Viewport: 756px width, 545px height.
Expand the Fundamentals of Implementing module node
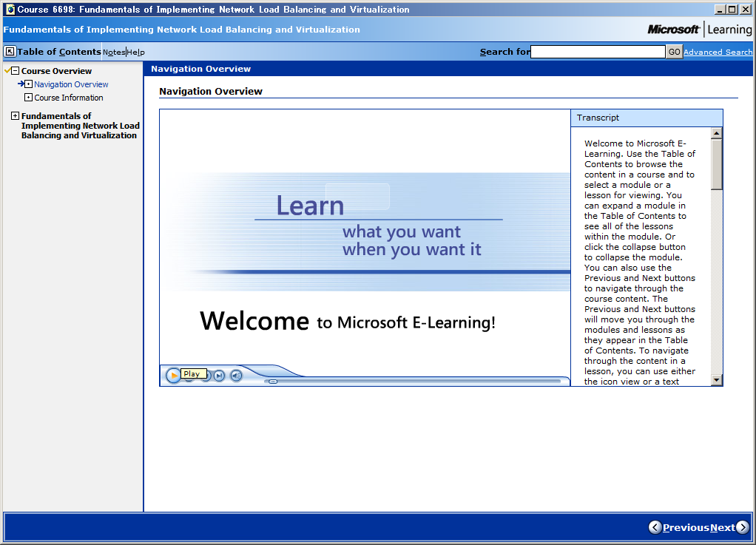pos(15,116)
